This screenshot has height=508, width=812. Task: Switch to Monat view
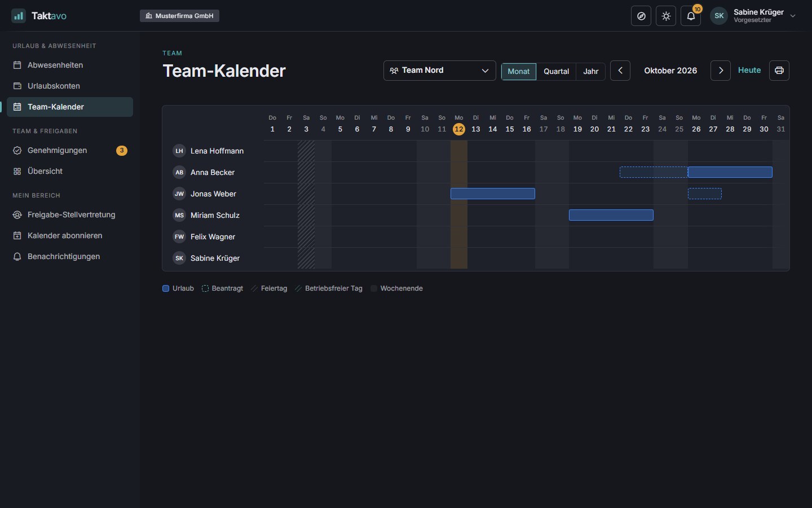[x=519, y=71]
